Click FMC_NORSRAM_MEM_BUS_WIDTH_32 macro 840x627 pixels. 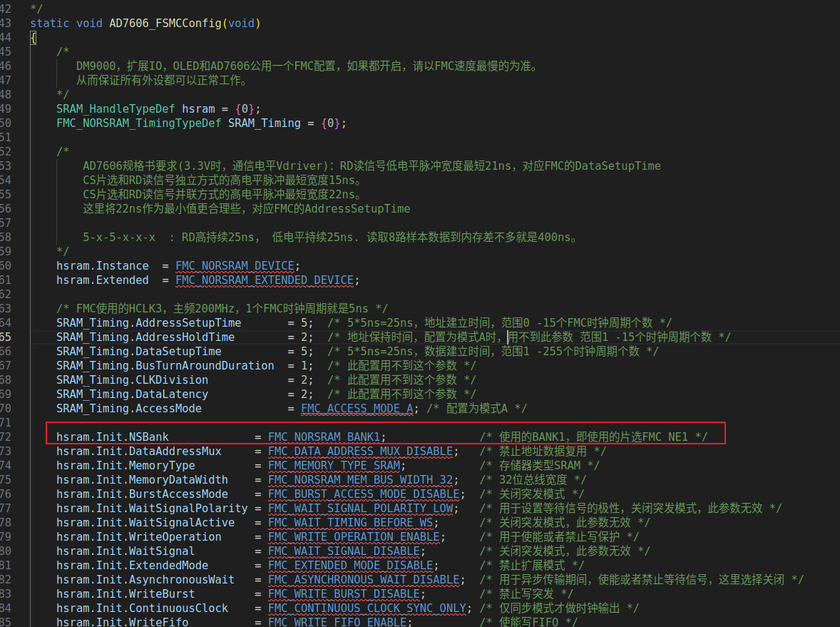tap(361, 480)
